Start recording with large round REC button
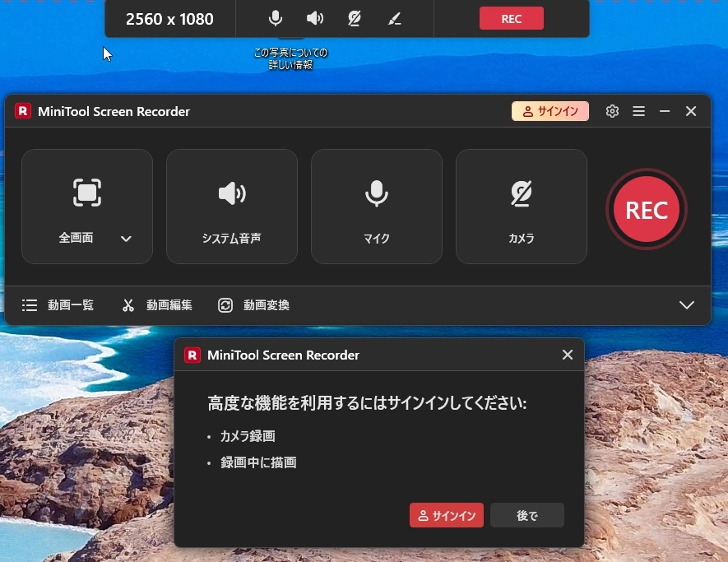Screen dimensions: 728x562 click(647, 210)
